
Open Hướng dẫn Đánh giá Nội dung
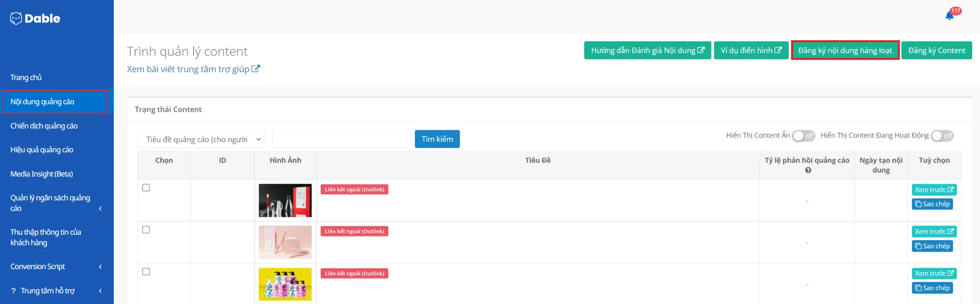point(647,50)
